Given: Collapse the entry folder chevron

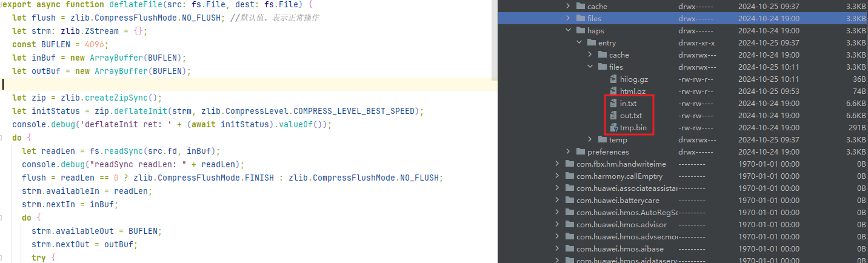Looking at the screenshot, I should [579, 43].
